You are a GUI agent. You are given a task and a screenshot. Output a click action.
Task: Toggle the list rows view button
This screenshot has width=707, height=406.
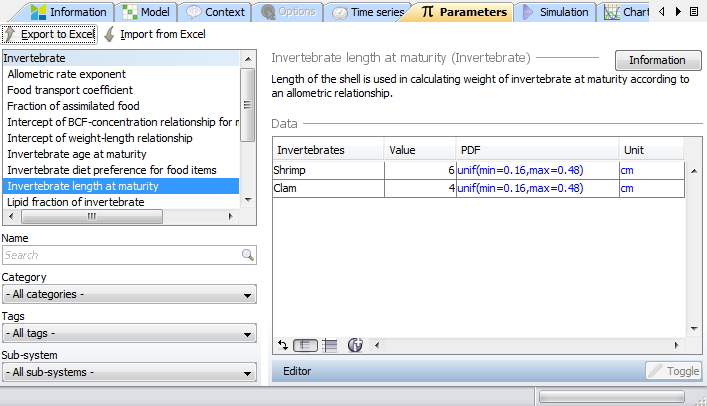tap(330, 345)
